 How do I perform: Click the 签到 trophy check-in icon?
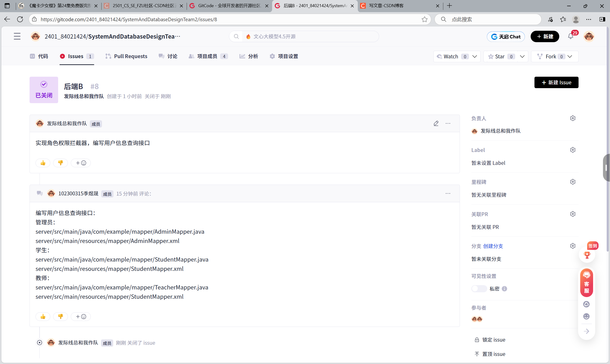(587, 255)
